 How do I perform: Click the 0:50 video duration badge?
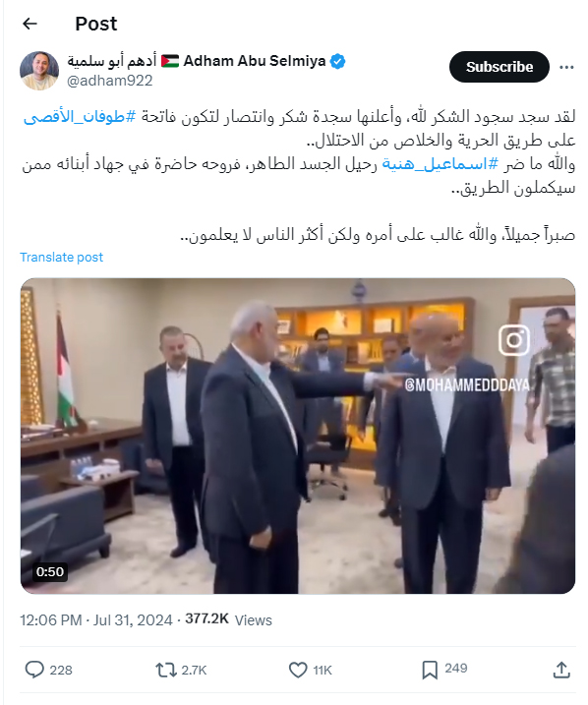pos(50,571)
